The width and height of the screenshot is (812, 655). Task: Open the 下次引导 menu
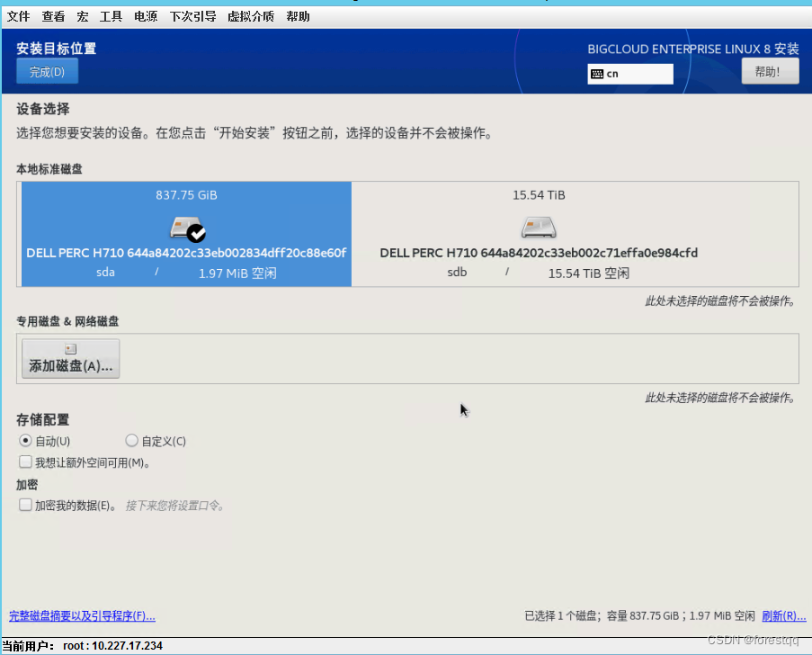click(192, 16)
